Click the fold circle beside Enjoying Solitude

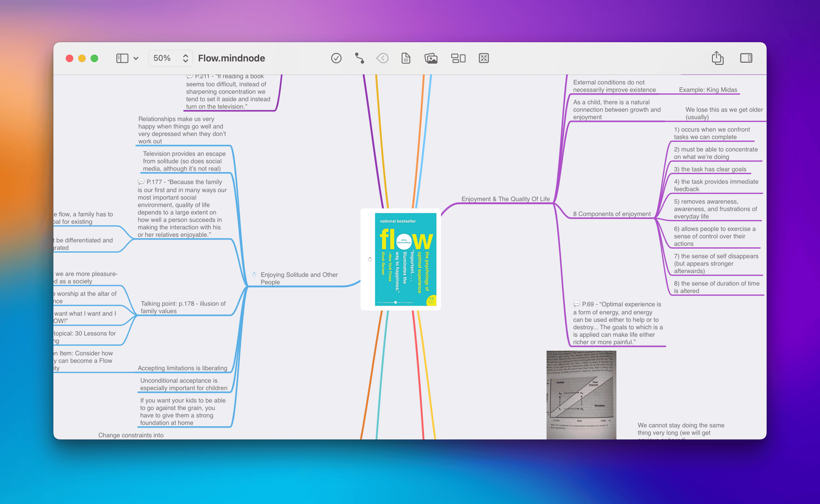254,274
